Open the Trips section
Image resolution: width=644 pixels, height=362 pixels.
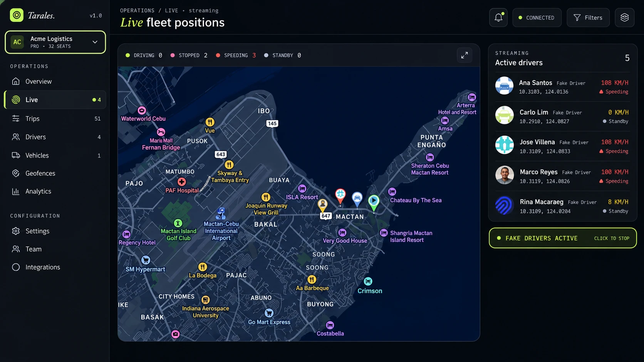(x=55, y=118)
